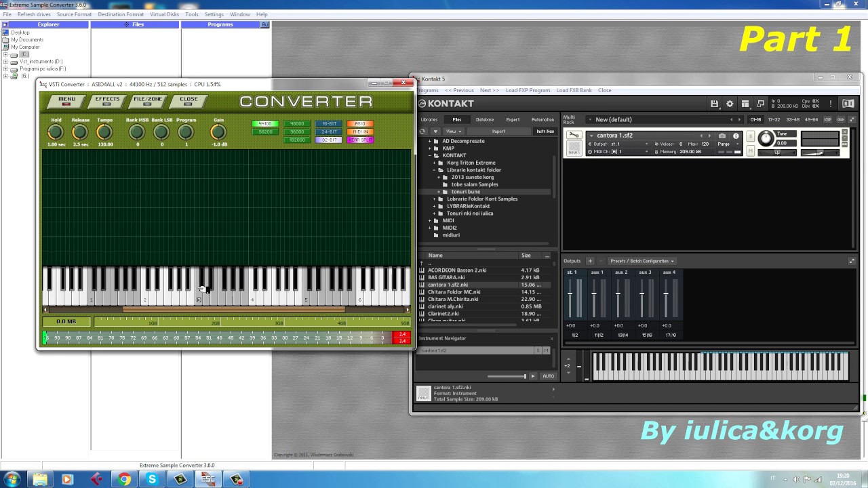Click the Windows Start button
This screenshot has width=868, height=488.
[12, 479]
